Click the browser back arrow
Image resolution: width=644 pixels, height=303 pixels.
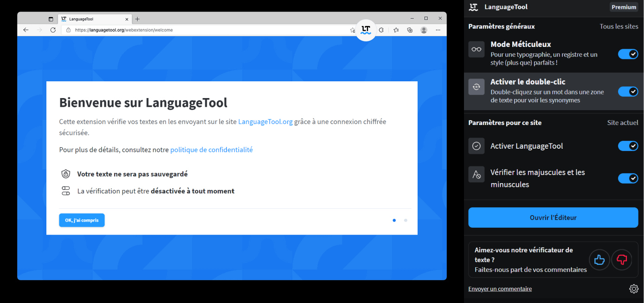coord(26,30)
